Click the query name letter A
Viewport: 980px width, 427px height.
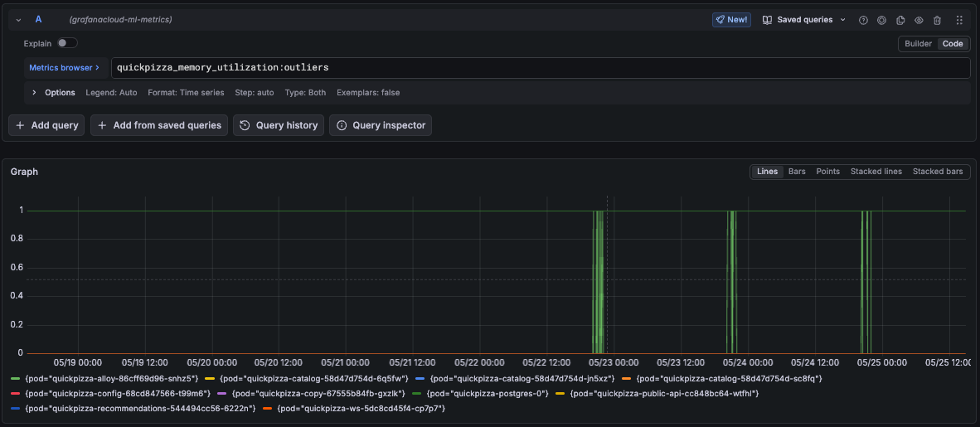pos(38,19)
